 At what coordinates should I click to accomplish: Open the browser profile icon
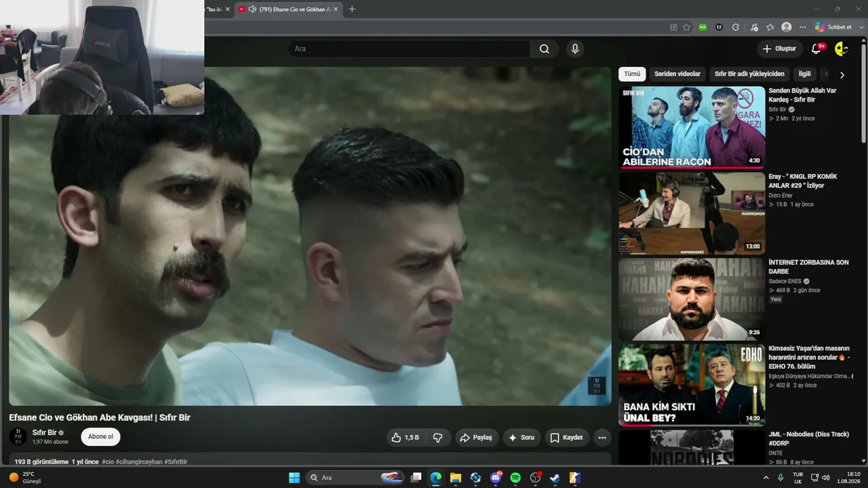point(787,27)
